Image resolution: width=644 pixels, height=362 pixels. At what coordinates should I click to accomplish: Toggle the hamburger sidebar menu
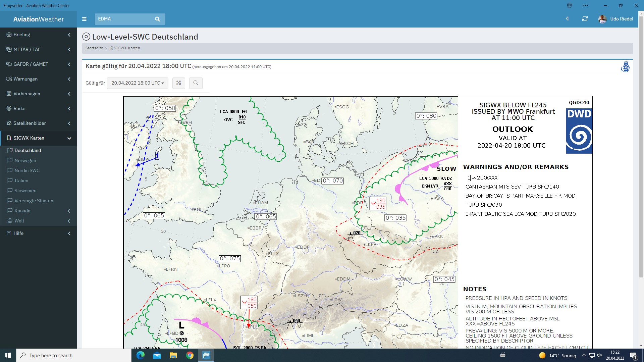[84, 19]
